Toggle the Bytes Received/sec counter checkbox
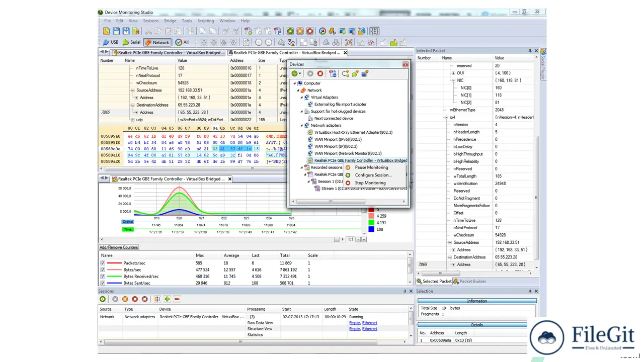644x362 pixels. tap(103, 276)
